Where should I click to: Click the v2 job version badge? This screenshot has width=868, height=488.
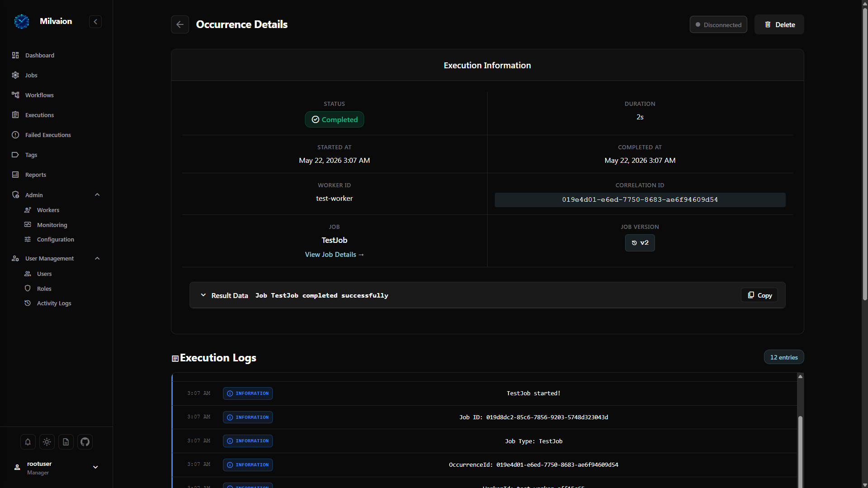pyautogui.click(x=640, y=243)
